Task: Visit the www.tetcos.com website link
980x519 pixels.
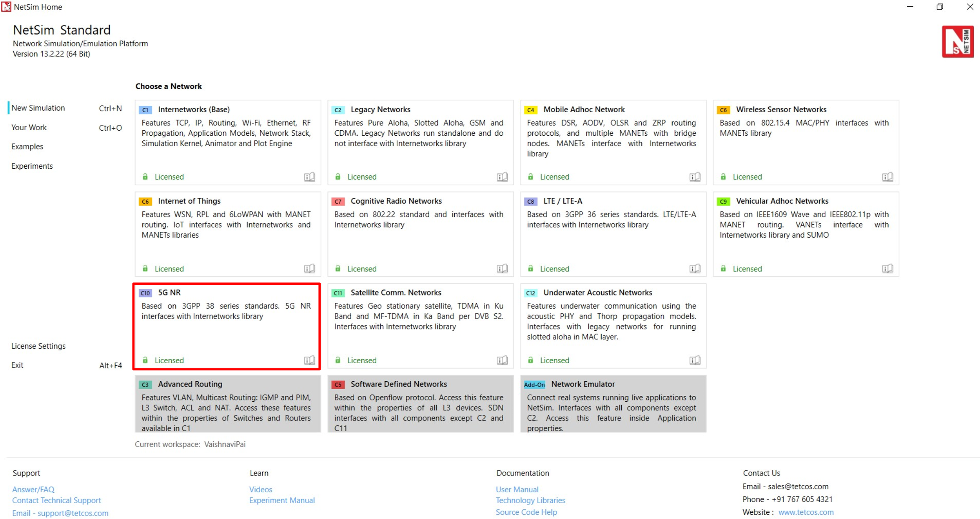Action: (806, 512)
